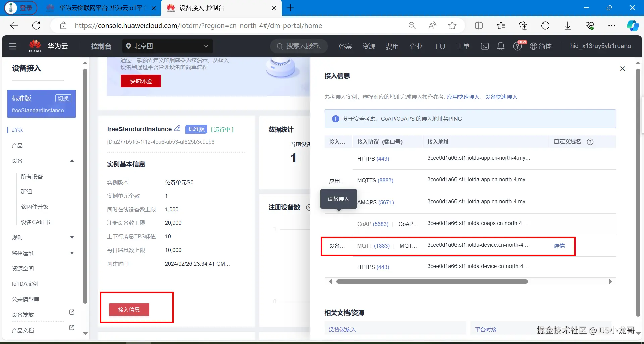Go to 总览 in the sidebar

click(x=17, y=130)
